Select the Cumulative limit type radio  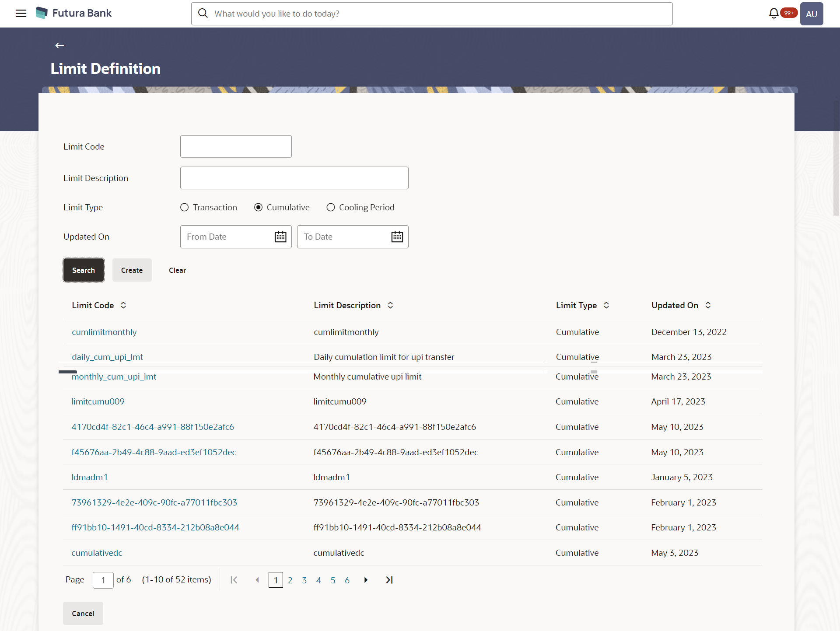tap(259, 207)
